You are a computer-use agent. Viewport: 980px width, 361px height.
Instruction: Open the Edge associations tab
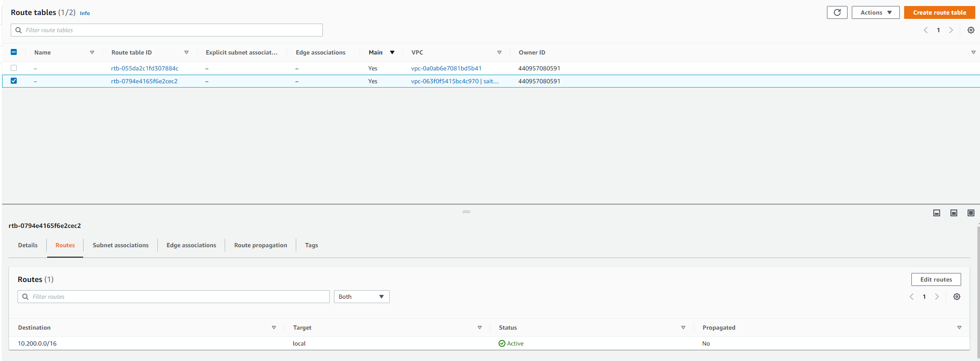click(191, 245)
